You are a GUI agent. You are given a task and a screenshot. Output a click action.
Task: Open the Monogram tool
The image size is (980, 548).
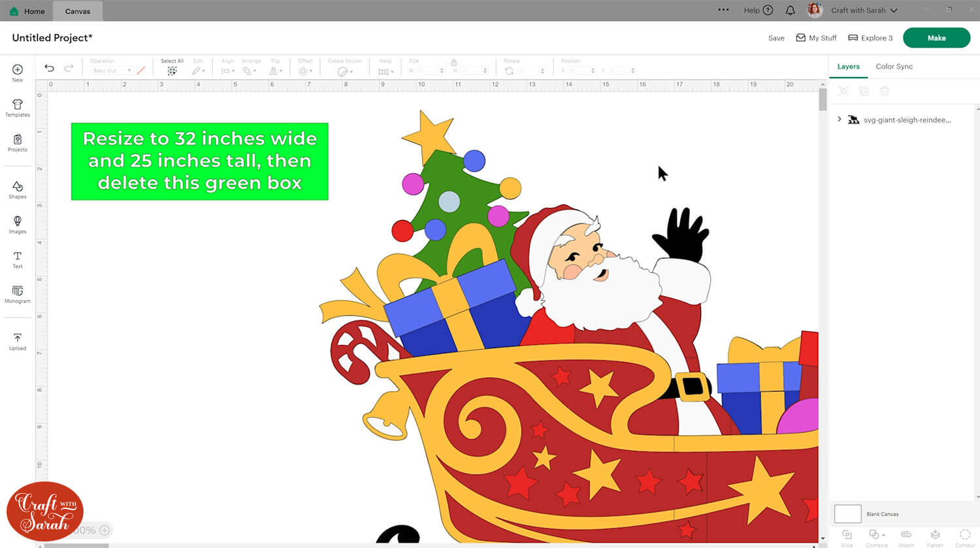click(x=18, y=295)
